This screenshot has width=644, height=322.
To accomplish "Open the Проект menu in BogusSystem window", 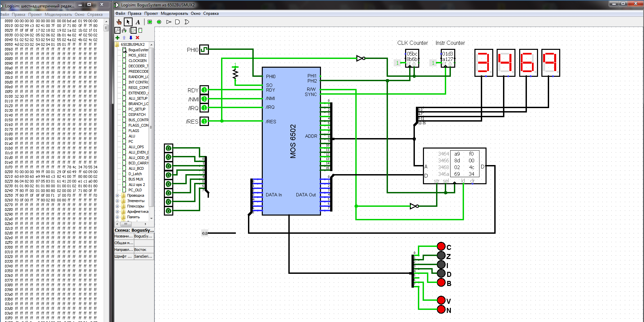I will (151, 13).
